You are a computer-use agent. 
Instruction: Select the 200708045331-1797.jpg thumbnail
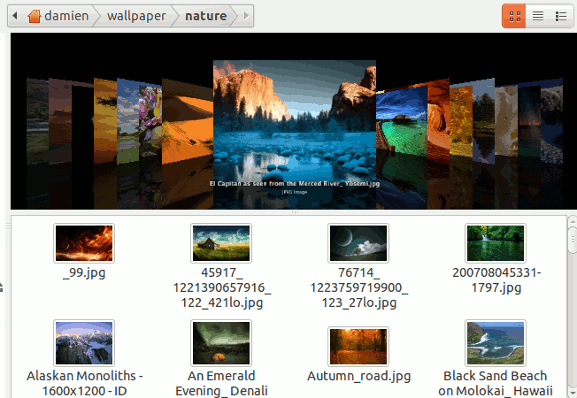(495, 243)
